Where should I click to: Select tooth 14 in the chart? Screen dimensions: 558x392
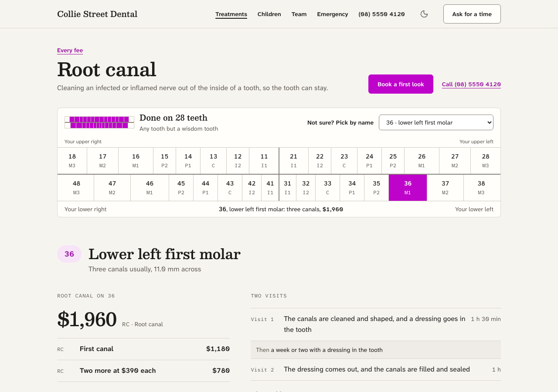(x=188, y=161)
